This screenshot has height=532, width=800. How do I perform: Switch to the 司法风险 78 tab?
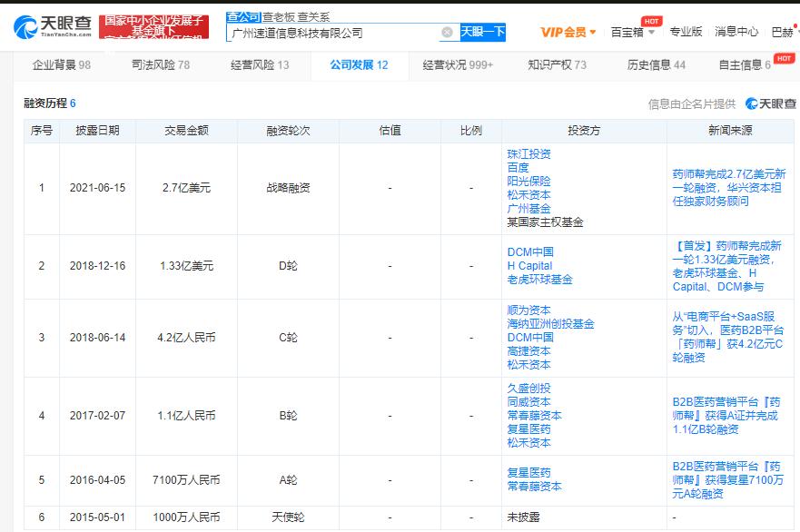pos(161,64)
